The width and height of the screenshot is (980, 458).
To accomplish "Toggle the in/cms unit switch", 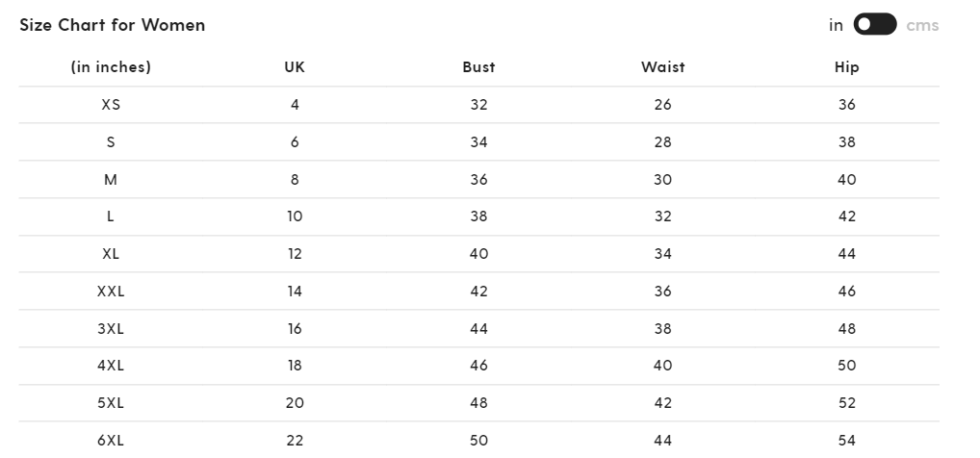I will (x=874, y=25).
